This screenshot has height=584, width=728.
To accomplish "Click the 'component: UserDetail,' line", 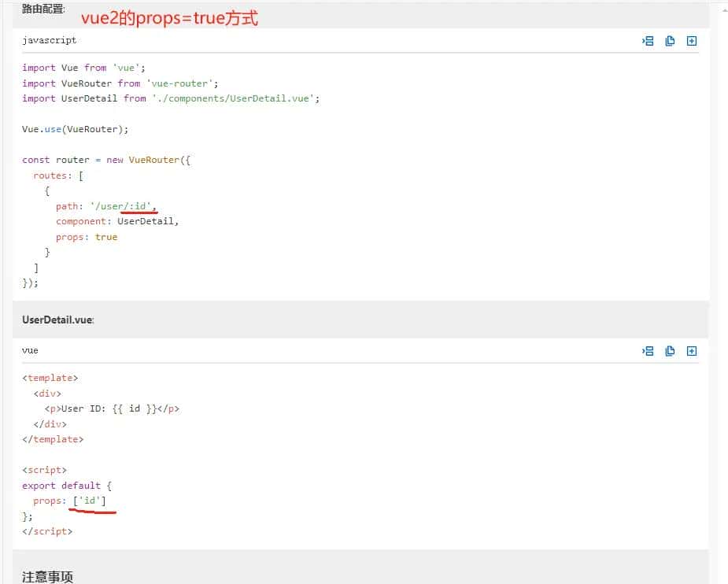I will click(117, 221).
